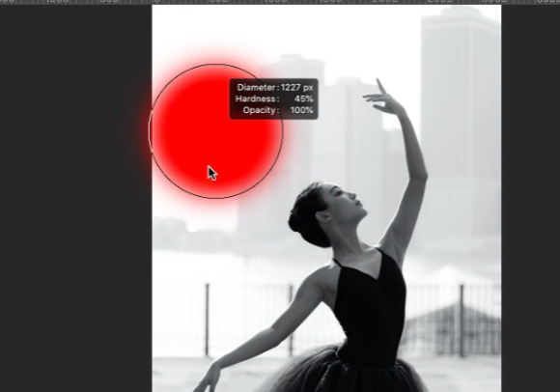The image size is (560, 392).
Task: Click the Hardness 45% readout
Action: [x=274, y=98]
